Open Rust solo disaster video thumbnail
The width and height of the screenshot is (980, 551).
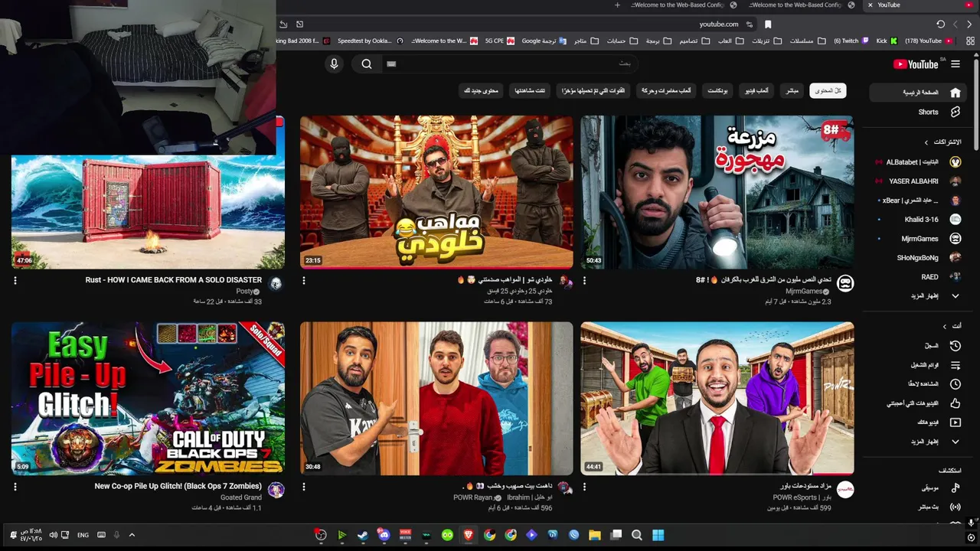point(148,210)
